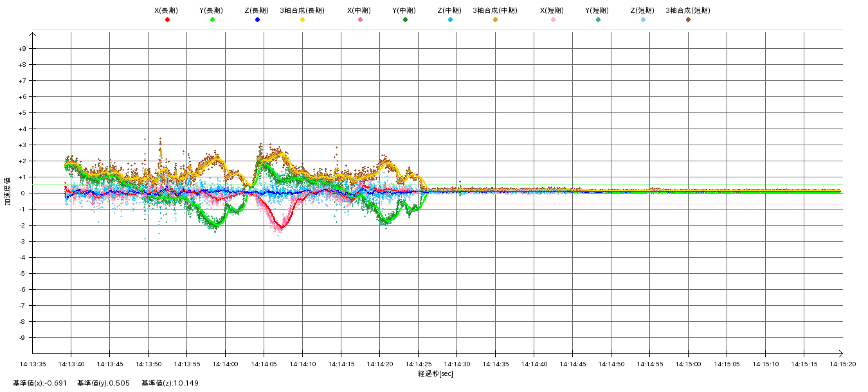Click the sky-blue Z(中期) legend marker
This screenshot has width=868, height=392.
[x=450, y=20]
